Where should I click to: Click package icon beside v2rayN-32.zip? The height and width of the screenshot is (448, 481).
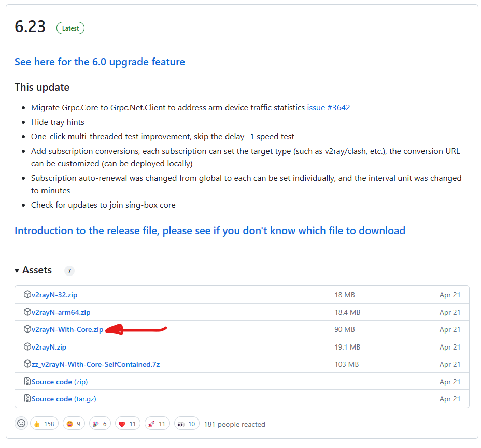pyautogui.click(x=27, y=294)
